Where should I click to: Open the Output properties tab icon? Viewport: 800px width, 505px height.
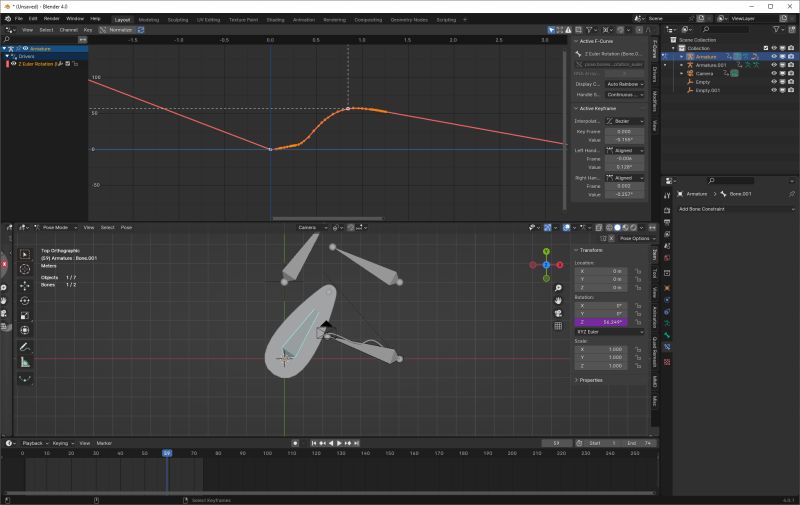(x=667, y=222)
